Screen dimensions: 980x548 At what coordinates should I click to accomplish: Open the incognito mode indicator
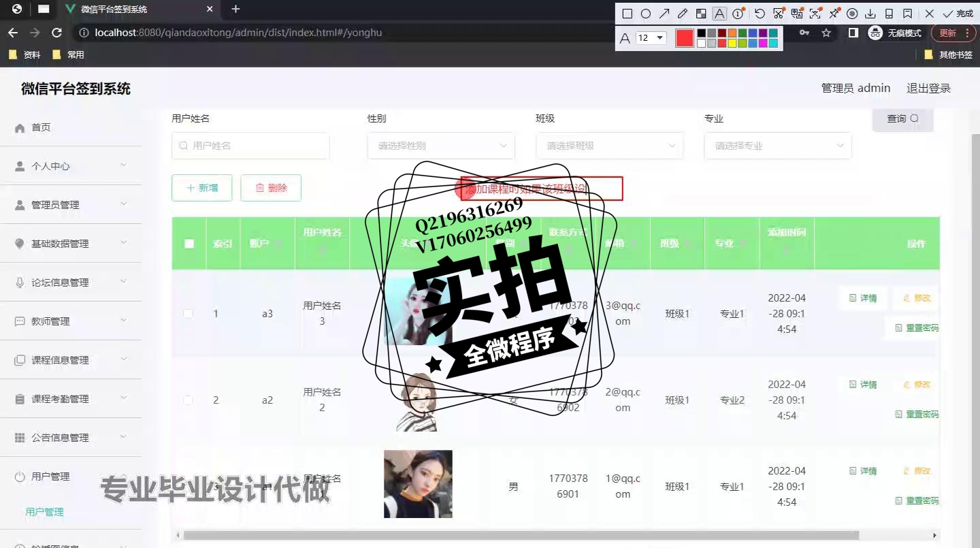coord(895,33)
